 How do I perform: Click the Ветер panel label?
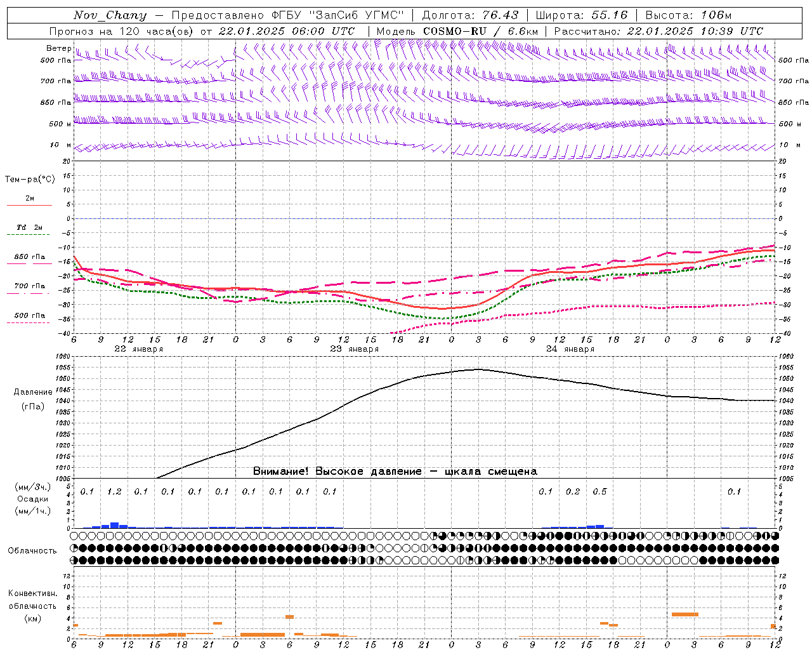(x=58, y=48)
